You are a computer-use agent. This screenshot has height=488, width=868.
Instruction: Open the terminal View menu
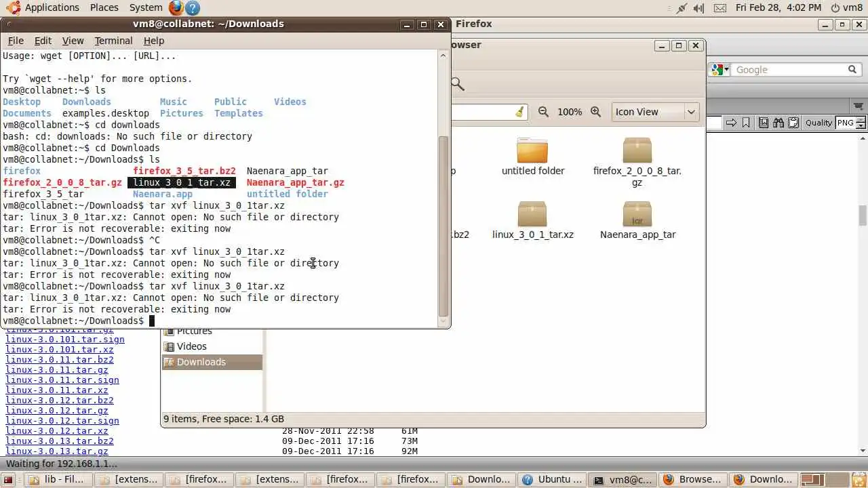point(73,41)
